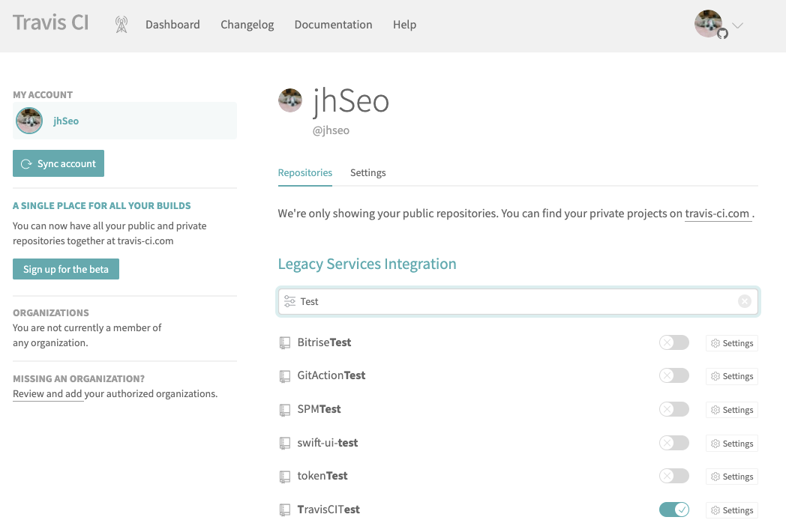Switch to the Repositories tab
786x532 pixels.
[x=304, y=173]
